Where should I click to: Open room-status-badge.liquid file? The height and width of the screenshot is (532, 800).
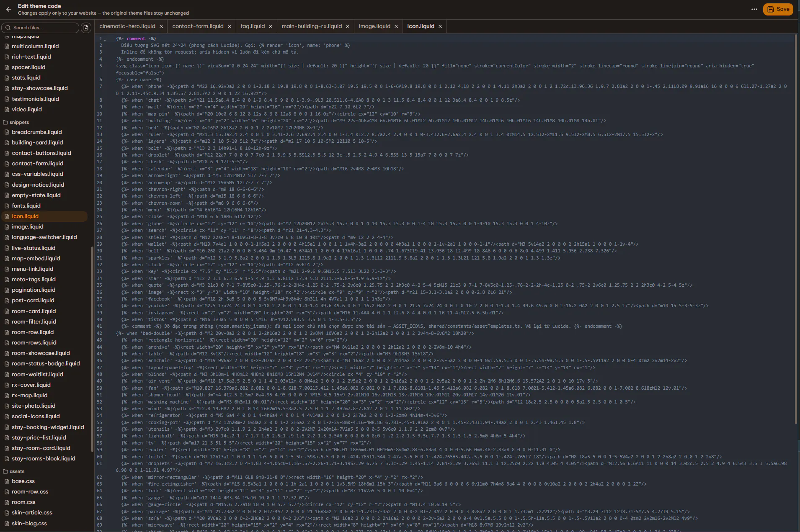46,364
